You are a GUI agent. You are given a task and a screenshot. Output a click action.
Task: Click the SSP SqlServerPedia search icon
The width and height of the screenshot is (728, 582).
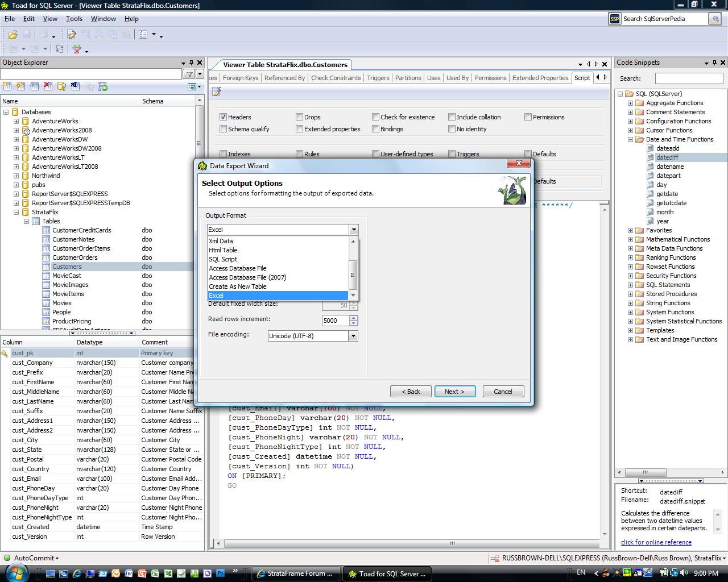(615, 19)
